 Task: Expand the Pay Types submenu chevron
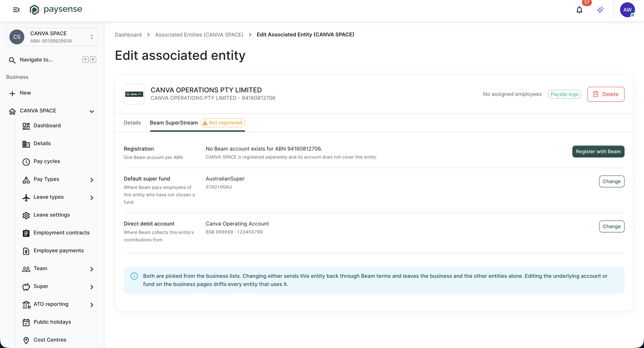pos(92,180)
